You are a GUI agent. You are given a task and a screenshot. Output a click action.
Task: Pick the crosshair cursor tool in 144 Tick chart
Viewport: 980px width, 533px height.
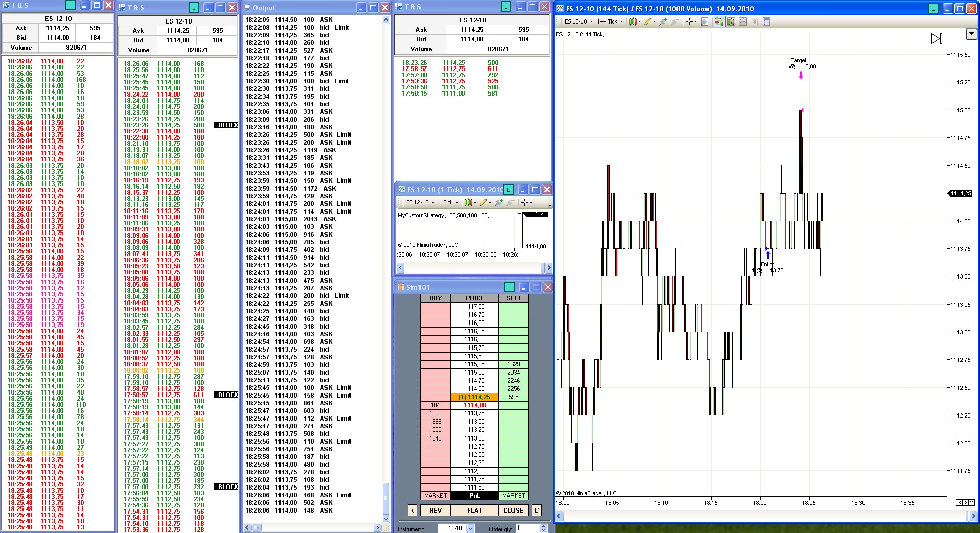(690, 21)
